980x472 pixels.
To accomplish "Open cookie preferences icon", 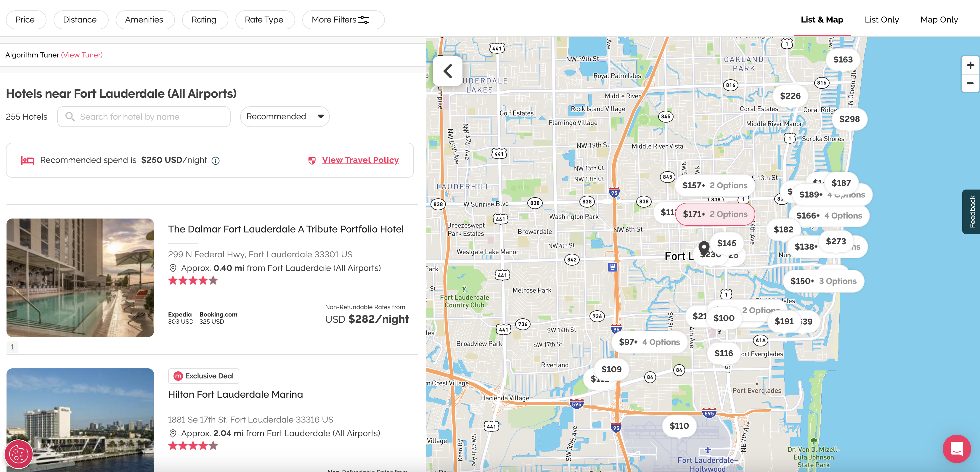I will tap(19, 454).
